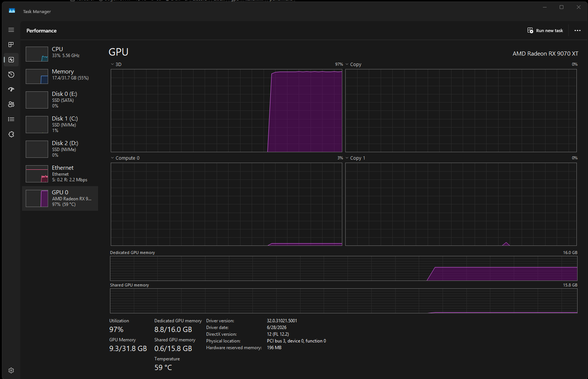Open the Services puzzle-piece icon
This screenshot has width=588, height=379.
(x=11, y=134)
